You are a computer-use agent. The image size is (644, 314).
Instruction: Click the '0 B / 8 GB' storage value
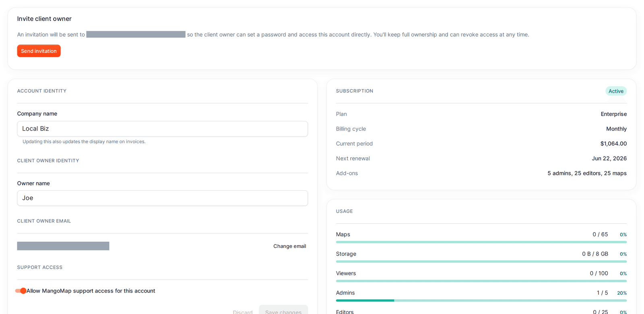click(595, 254)
